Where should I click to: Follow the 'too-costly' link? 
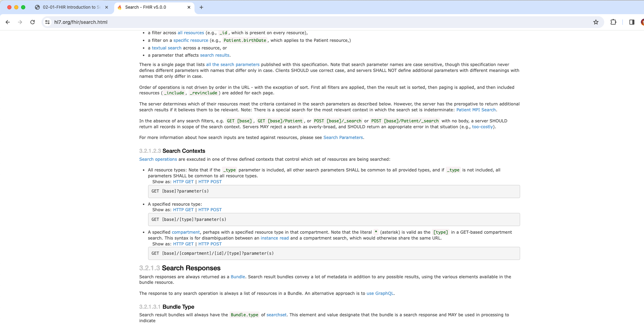482,127
